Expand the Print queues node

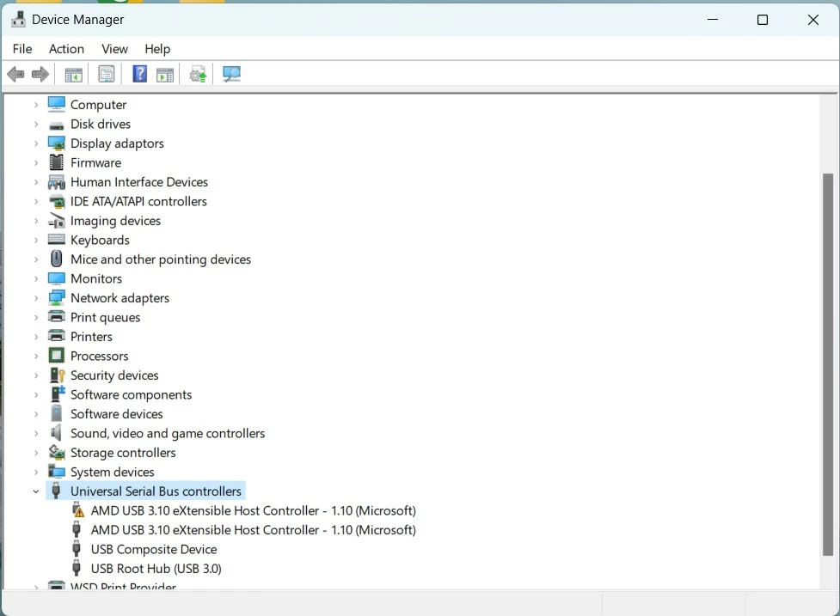[x=36, y=317]
